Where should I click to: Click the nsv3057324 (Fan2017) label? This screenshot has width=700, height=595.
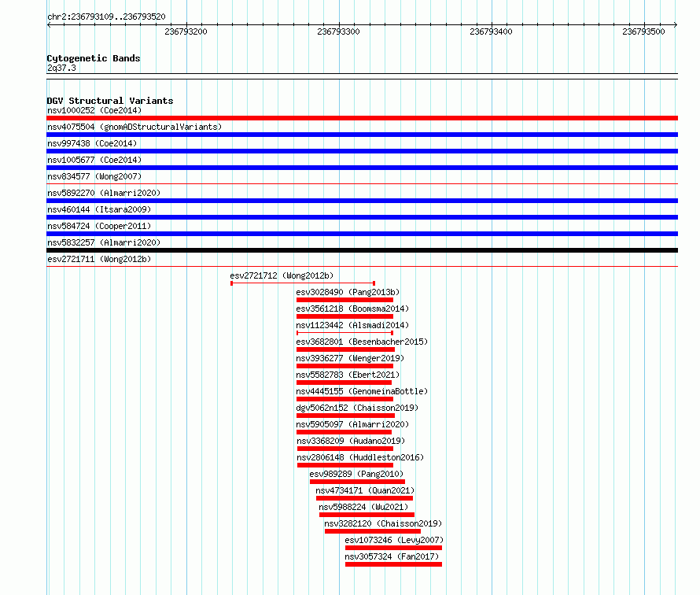click(x=392, y=556)
